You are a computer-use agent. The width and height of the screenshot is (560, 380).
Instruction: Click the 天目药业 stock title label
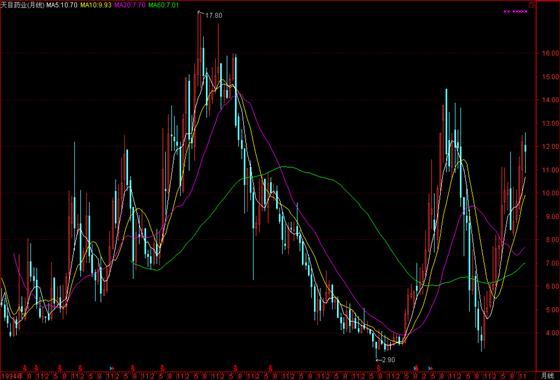[23, 5]
